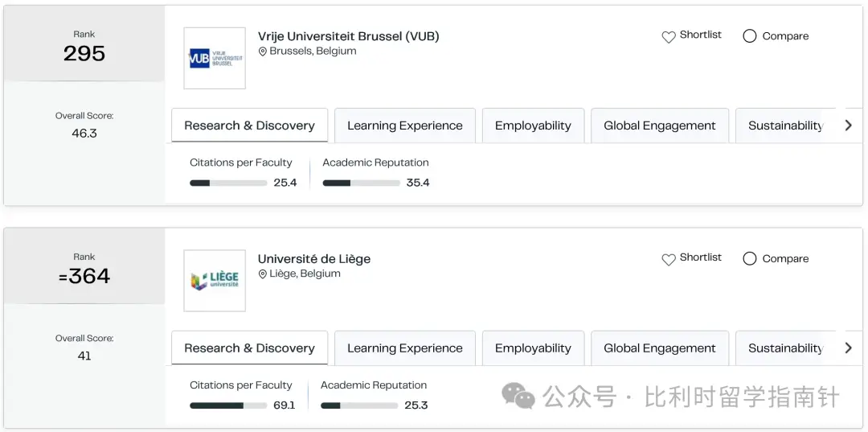Click the Shortlist label for VUB
The width and height of the screenshot is (868, 432).
point(701,35)
